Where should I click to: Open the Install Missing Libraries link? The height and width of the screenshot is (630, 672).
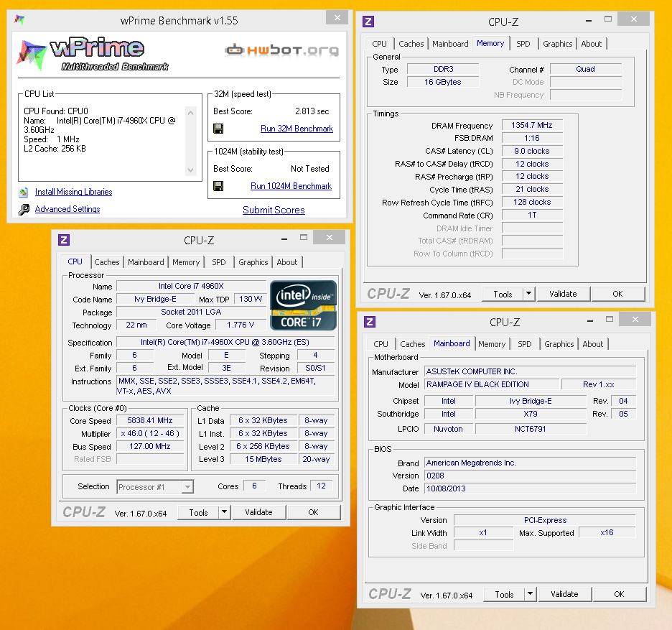tap(74, 192)
